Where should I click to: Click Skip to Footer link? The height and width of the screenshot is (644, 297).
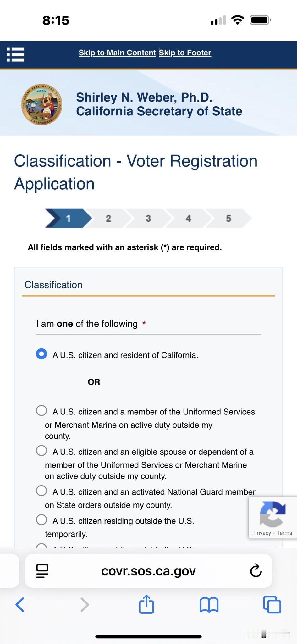[x=185, y=53]
